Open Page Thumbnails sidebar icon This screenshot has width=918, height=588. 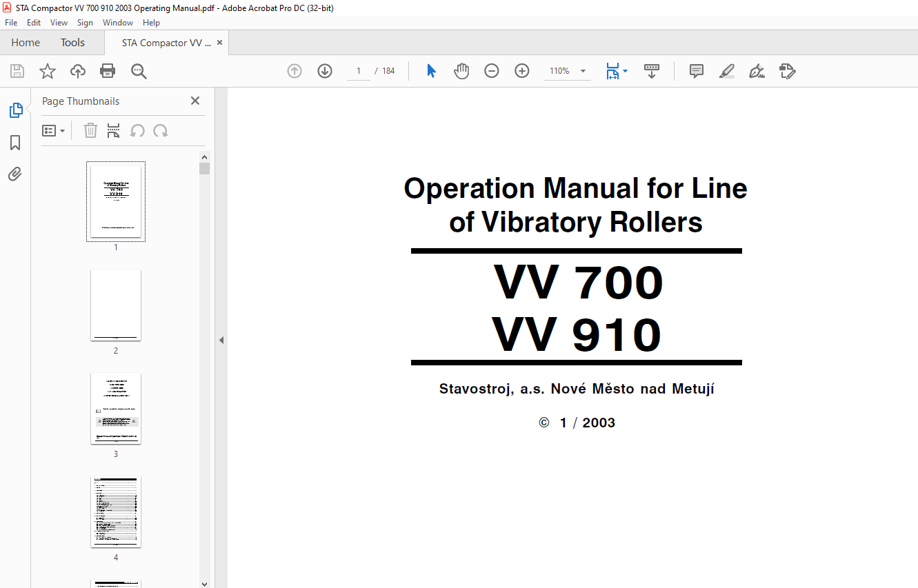click(x=15, y=110)
